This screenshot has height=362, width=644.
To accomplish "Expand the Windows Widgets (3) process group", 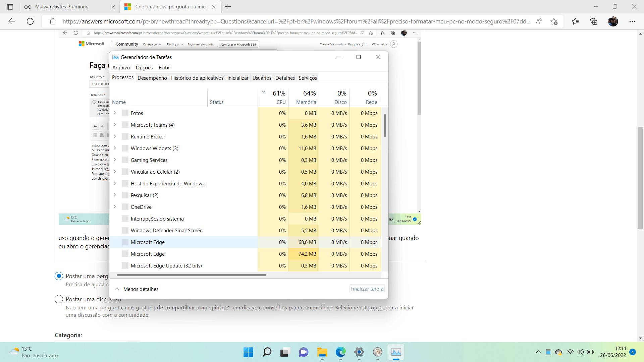I will tap(115, 148).
